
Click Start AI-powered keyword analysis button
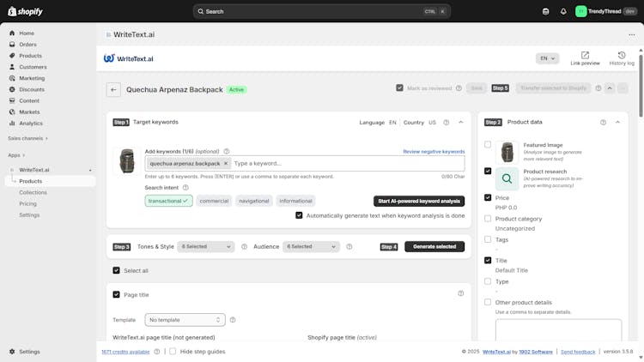coord(419,201)
